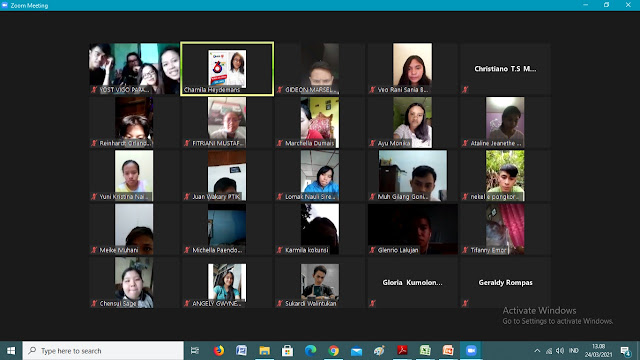Show hidden system tray icons
Viewport: 640px width, 360px height.
(x=537, y=351)
